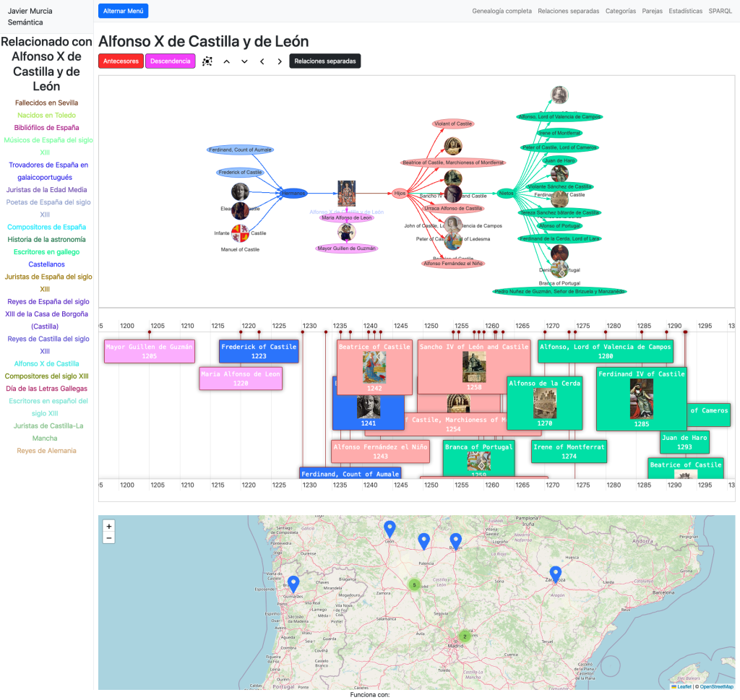The image size is (740, 700).
Task: Click the right chevron arrow in toolbar
Action: tap(280, 61)
